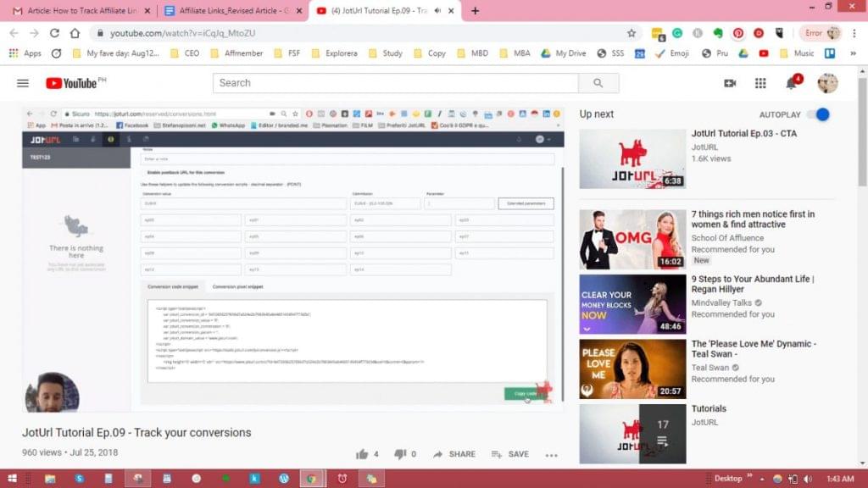Mute the JotUrl tab audio icon

(438, 10)
